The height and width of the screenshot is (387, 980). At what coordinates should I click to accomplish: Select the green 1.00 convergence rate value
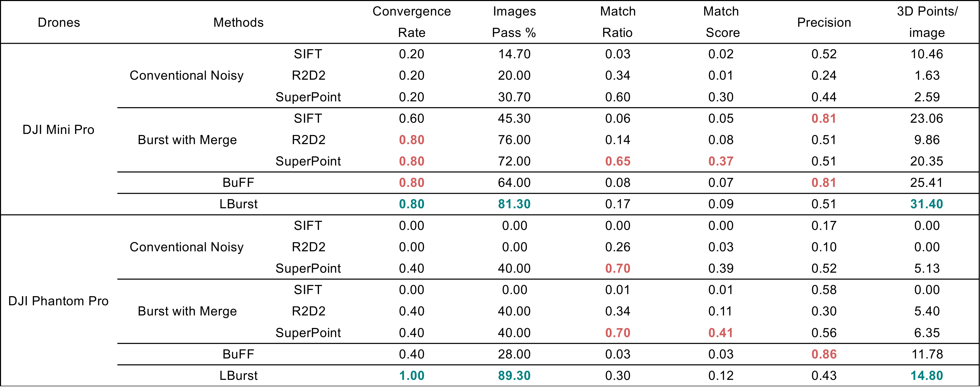click(x=412, y=376)
